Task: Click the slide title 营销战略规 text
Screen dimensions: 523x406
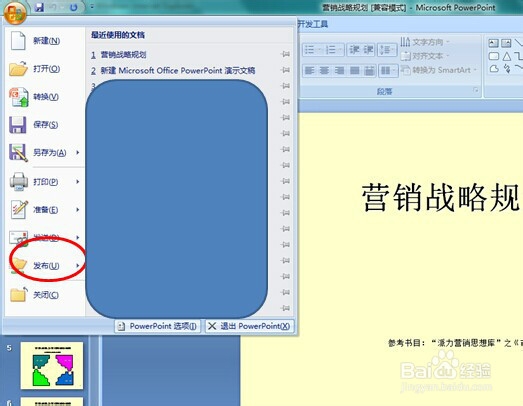Action: (x=442, y=197)
